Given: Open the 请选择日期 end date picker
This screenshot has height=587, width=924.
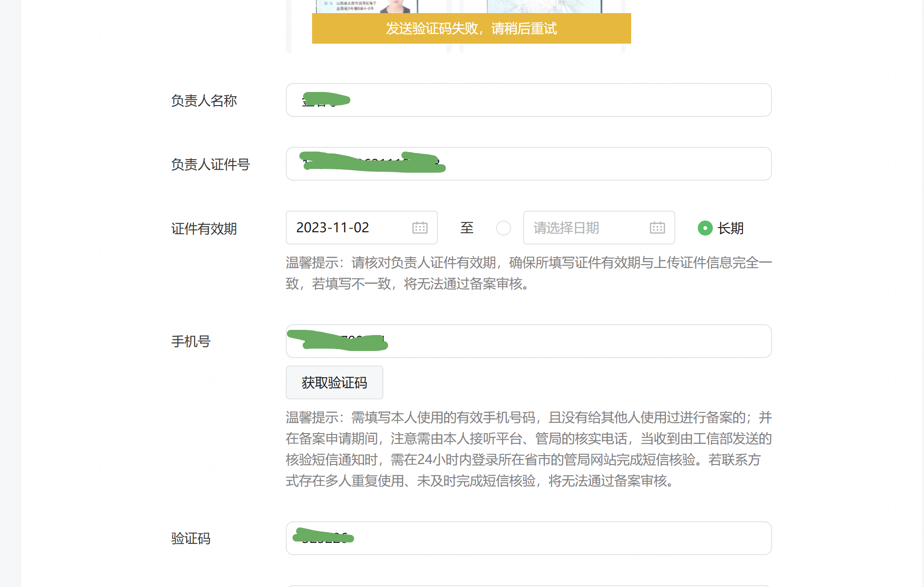Looking at the screenshot, I should (x=599, y=228).
